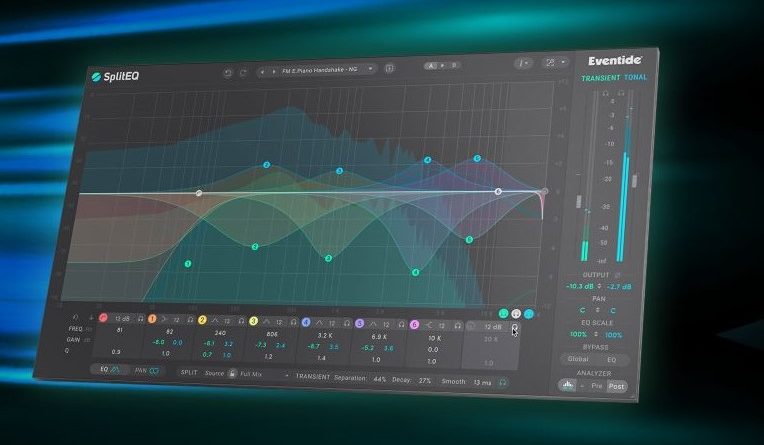Solo band 4 with its headphone icon
The height and width of the screenshot is (445, 764).
tap(347, 323)
